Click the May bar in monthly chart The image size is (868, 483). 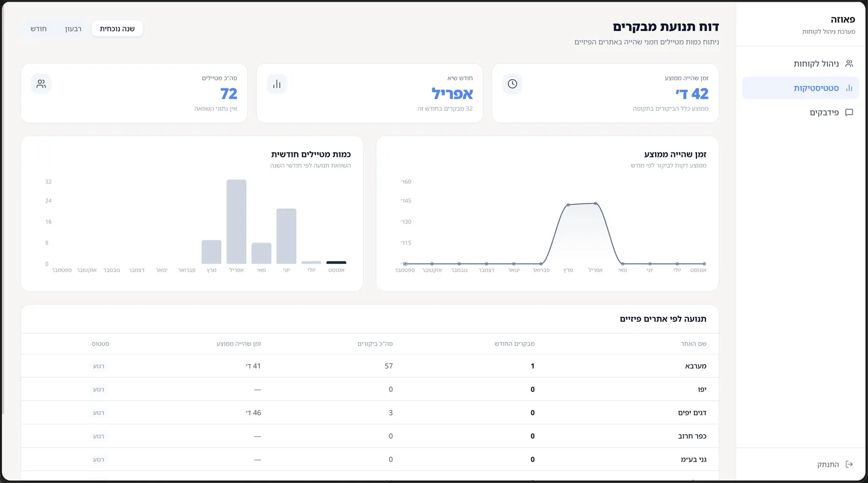point(261,253)
